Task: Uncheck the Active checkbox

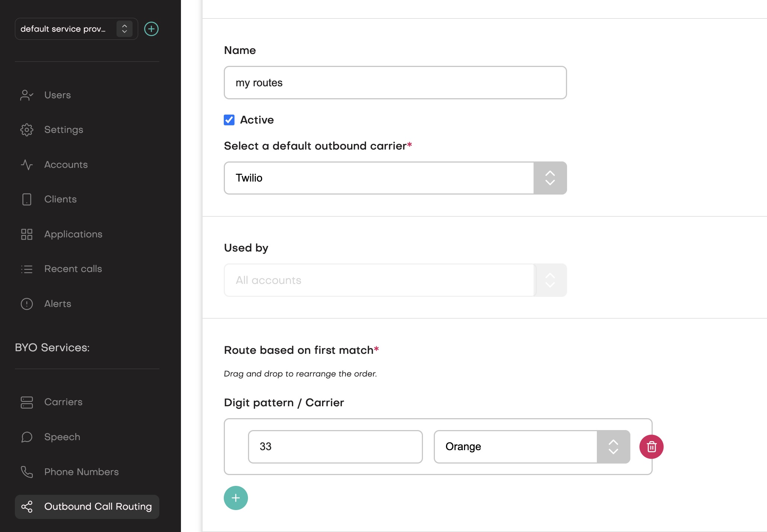Action: 229,120
